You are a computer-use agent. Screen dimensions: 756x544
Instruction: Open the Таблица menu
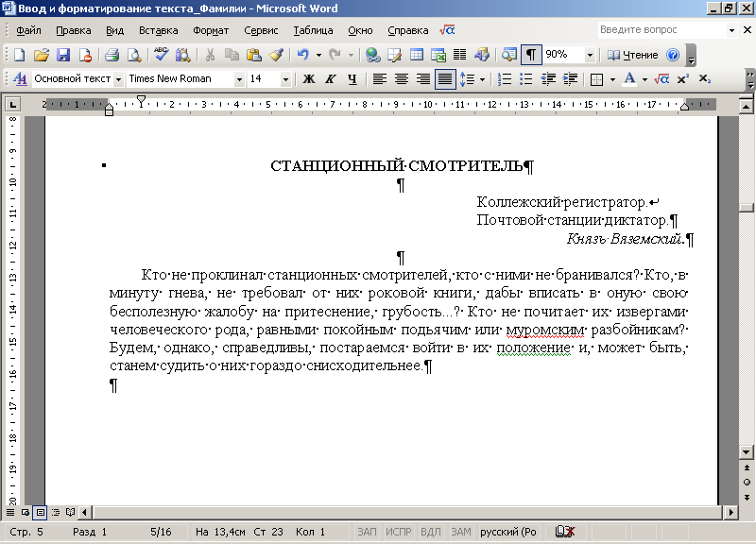[313, 30]
